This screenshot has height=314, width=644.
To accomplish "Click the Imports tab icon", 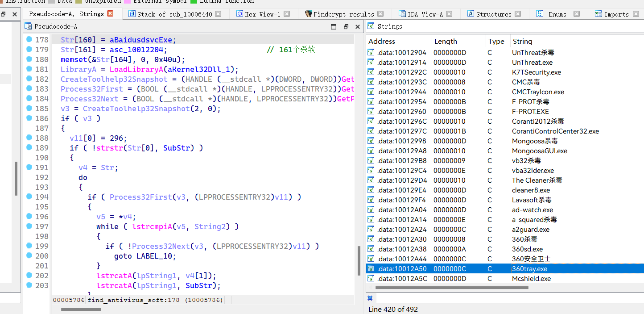I will tap(599, 14).
